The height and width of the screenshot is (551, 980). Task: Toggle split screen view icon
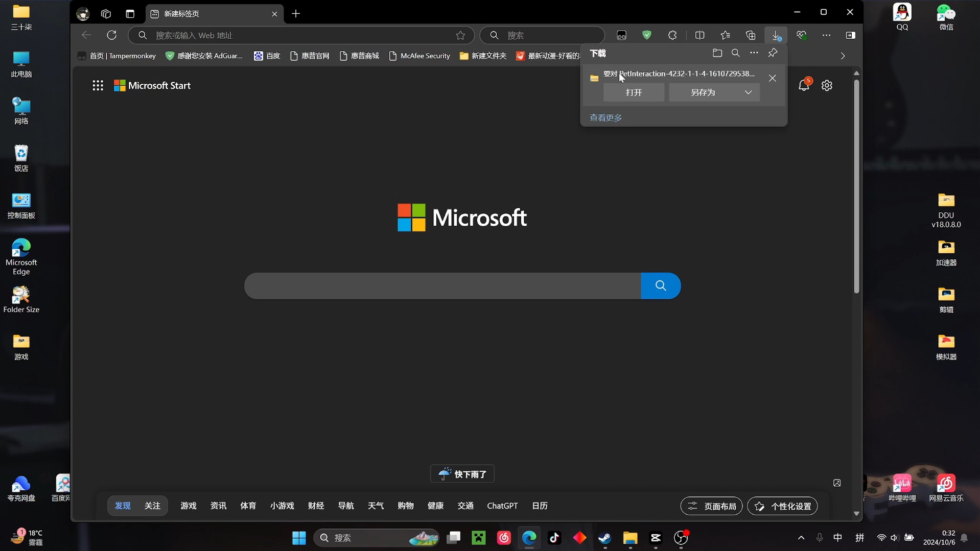pos(699,35)
